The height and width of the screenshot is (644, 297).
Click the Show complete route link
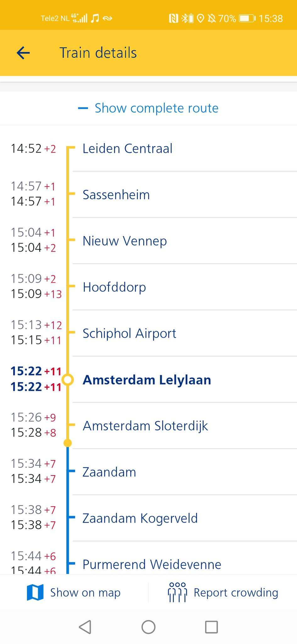click(157, 108)
